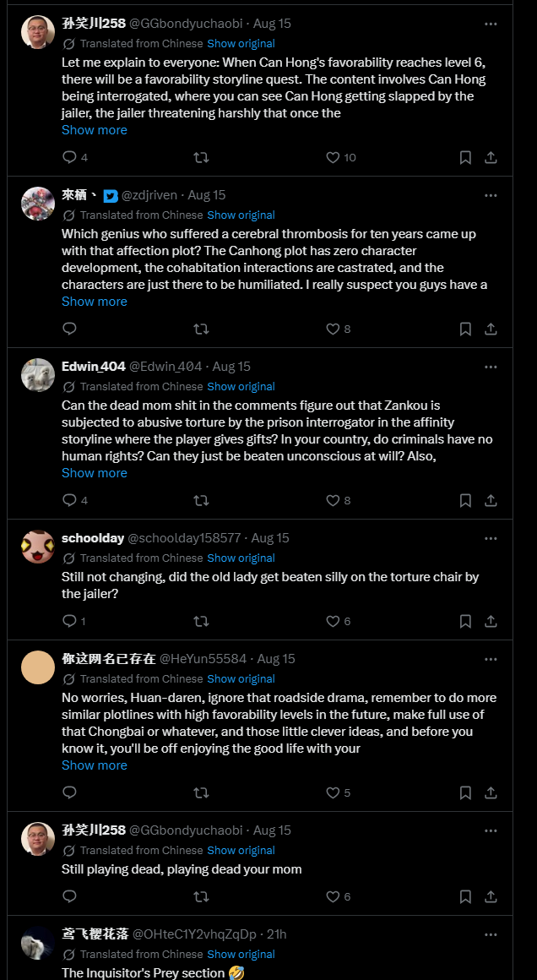Open more options menu for Edwin_404's tweet

pyautogui.click(x=491, y=367)
